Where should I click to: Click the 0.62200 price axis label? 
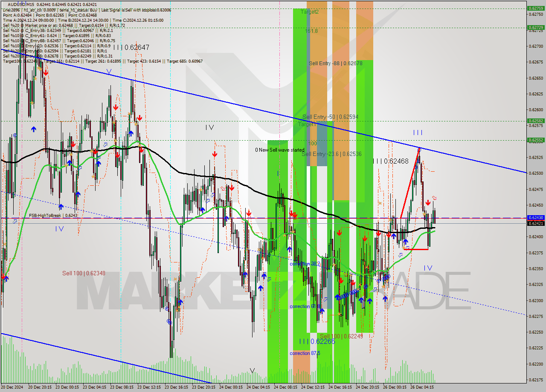(x=535, y=364)
